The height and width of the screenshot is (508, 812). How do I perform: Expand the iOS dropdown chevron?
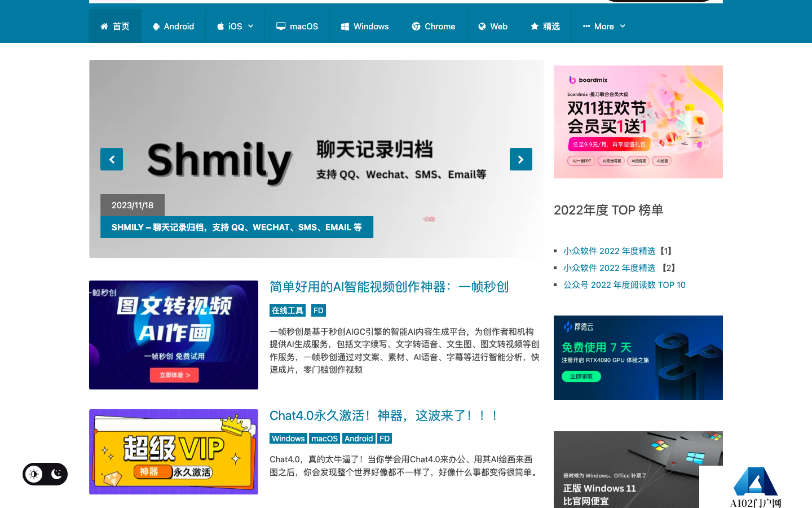coord(251,27)
